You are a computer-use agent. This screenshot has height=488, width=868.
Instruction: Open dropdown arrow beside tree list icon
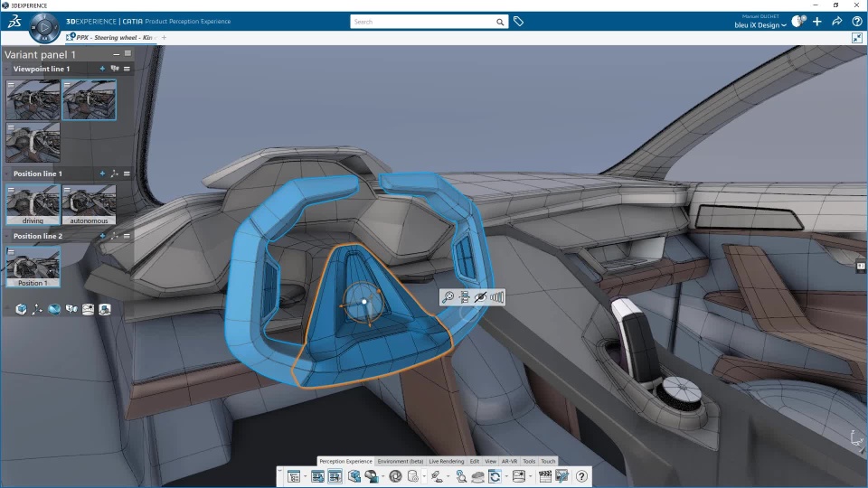(x=305, y=476)
